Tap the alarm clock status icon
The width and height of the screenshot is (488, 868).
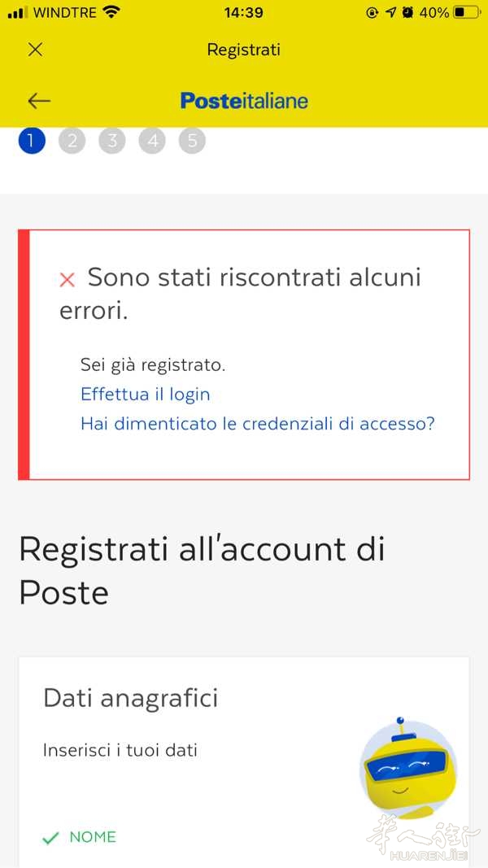tap(407, 13)
